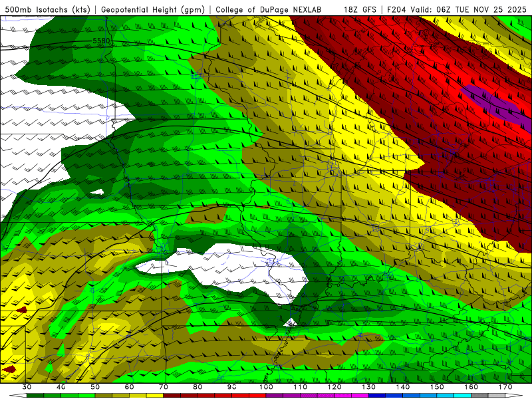Click the 50 label on the color scale

click(95, 387)
